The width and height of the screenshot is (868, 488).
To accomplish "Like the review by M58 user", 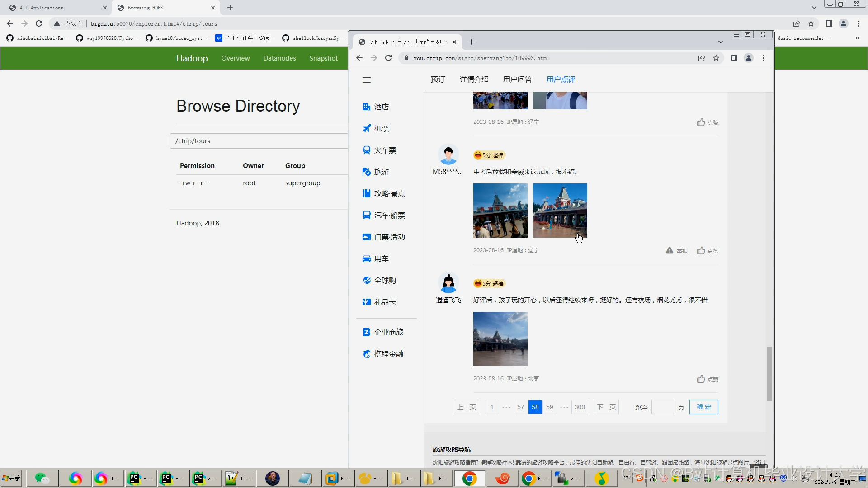I will click(x=701, y=251).
